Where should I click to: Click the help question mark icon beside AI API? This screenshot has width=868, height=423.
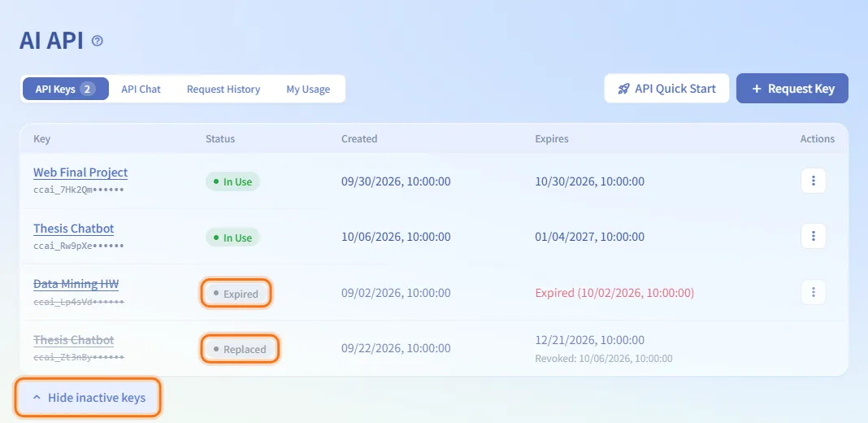[x=98, y=41]
